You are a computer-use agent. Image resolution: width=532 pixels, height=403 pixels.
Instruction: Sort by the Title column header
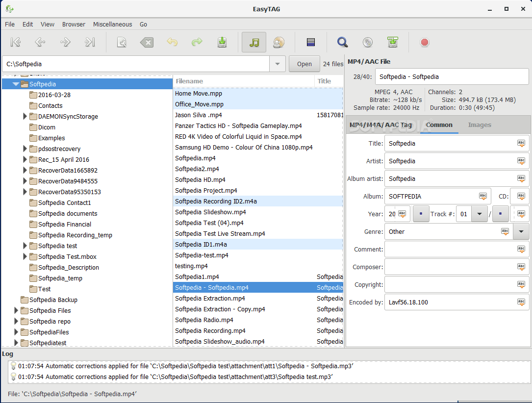click(329, 81)
